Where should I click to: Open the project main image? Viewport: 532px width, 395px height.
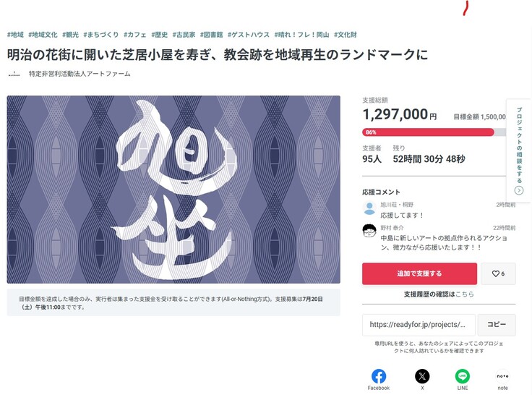coord(173,190)
